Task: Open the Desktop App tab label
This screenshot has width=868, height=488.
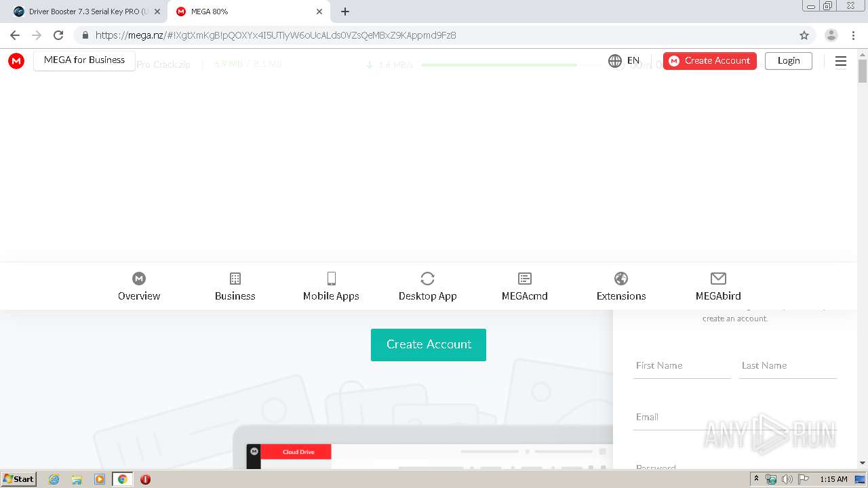Action: pos(428,296)
